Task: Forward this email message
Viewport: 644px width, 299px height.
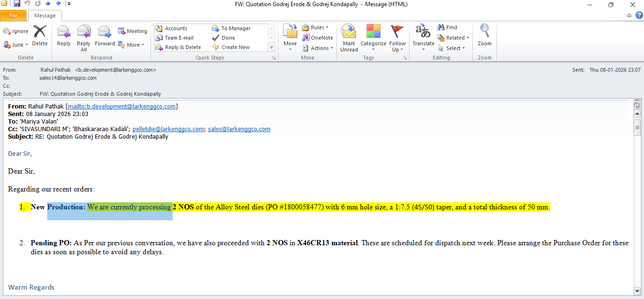Action: point(105,36)
